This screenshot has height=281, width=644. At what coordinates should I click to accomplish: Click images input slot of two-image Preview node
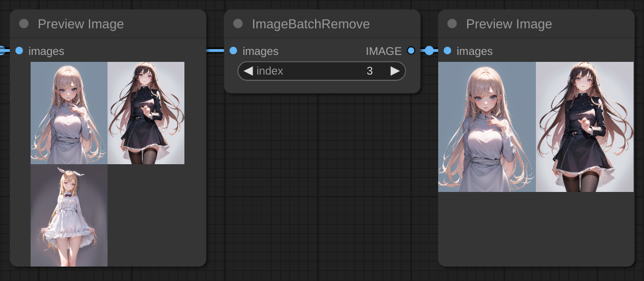click(447, 51)
